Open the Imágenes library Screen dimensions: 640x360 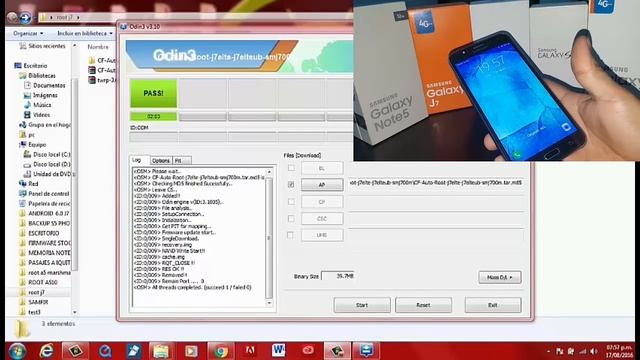(41, 95)
